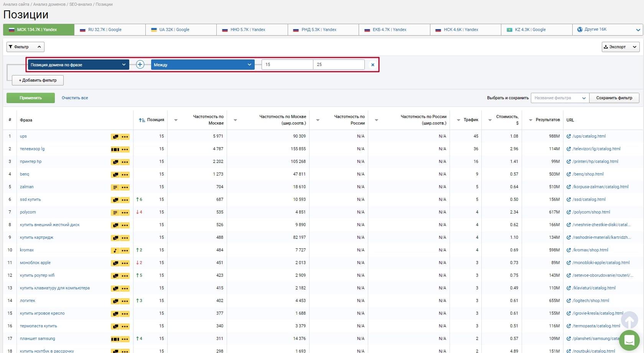644x353 pixels.
Task: Open 'Название фильтра' saved filter dropdown
Action: point(560,98)
